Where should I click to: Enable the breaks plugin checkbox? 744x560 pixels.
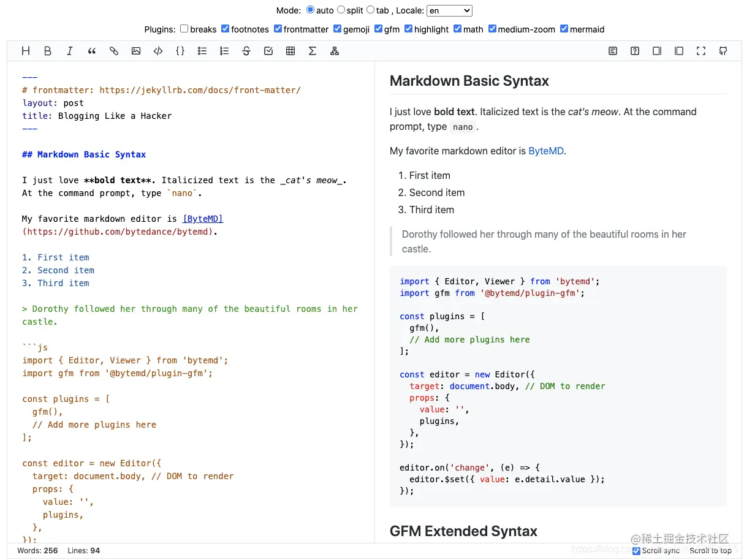coord(184,29)
